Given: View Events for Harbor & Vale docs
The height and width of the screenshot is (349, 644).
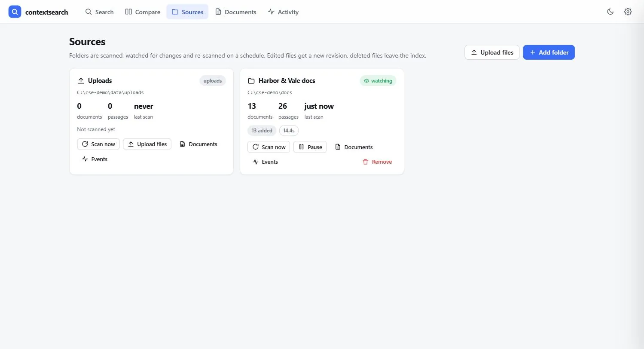Looking at the screenshot, I should click(265, 162).
